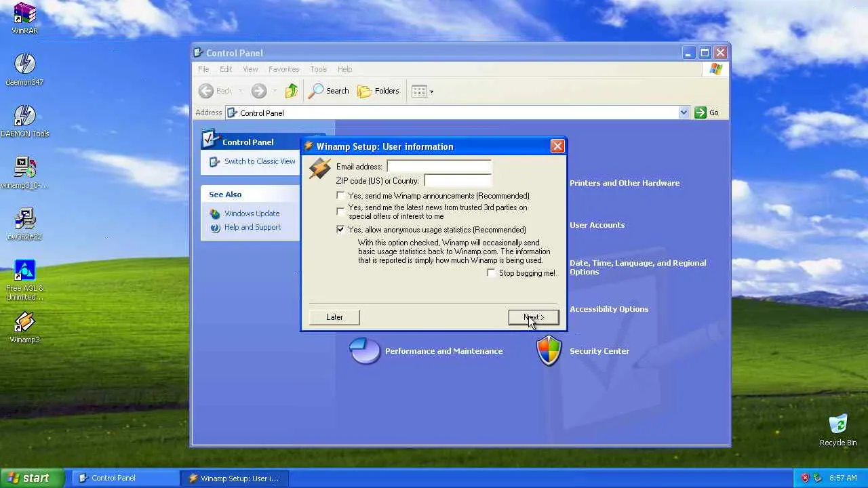This screenshot has height=488, width=868.
Task: Click the 8:57 AM taskbar clock
Action: tap(843, 478)
